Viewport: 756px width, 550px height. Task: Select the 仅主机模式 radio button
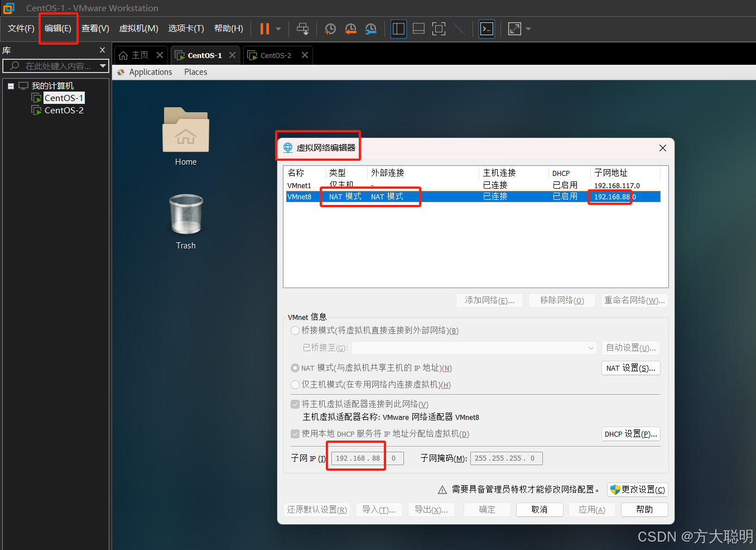point(295,385)
